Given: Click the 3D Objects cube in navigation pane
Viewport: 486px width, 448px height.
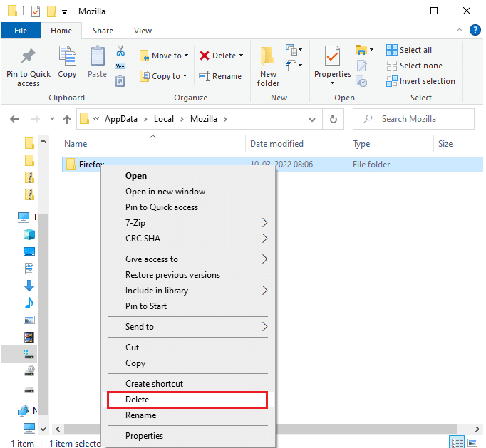Looking at the screenshot, I should coord(29,234).
